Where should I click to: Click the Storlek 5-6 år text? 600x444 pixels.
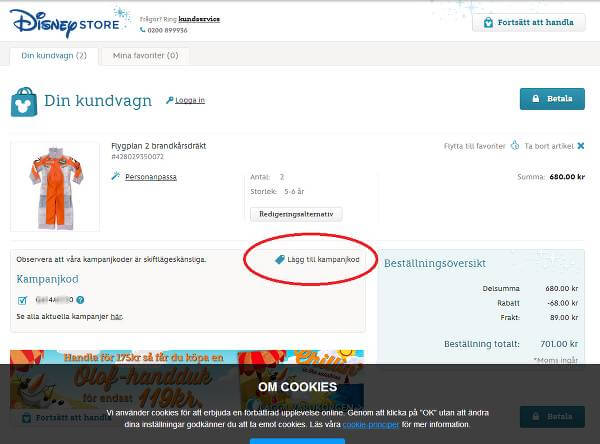[277, 191]
